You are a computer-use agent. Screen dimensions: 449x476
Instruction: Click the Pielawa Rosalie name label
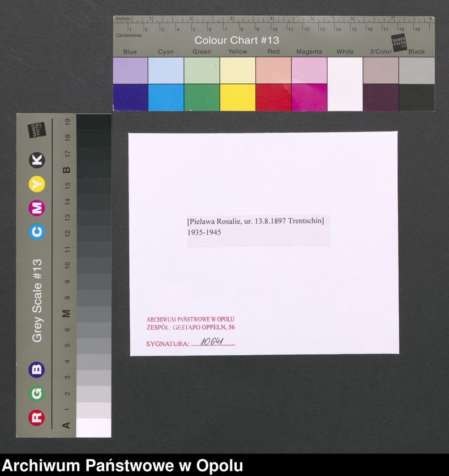(255, 221)
